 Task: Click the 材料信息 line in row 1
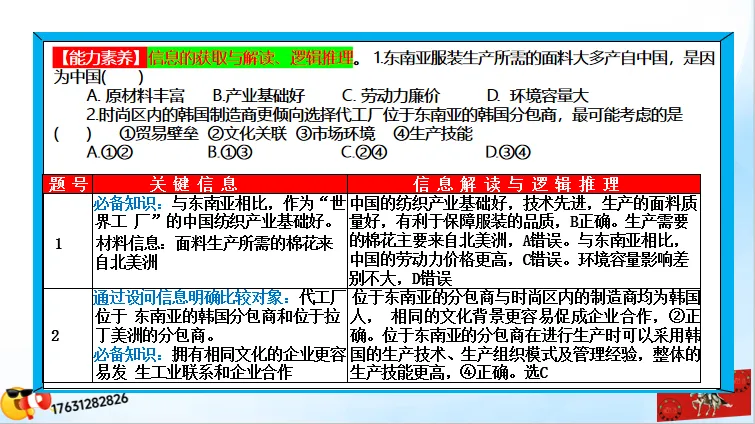(214, 244)
